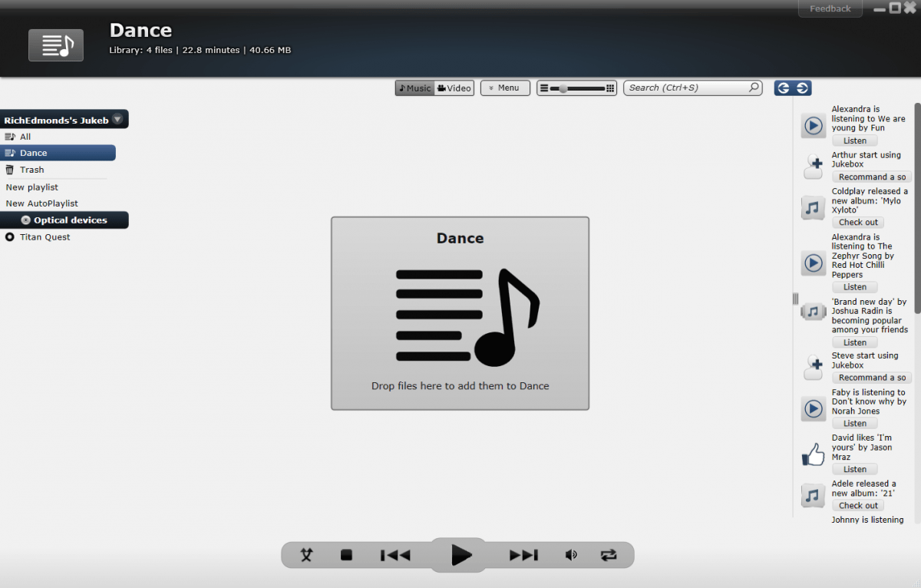
Task: Switch to Music mode
Action: click(x=414, y=88)
